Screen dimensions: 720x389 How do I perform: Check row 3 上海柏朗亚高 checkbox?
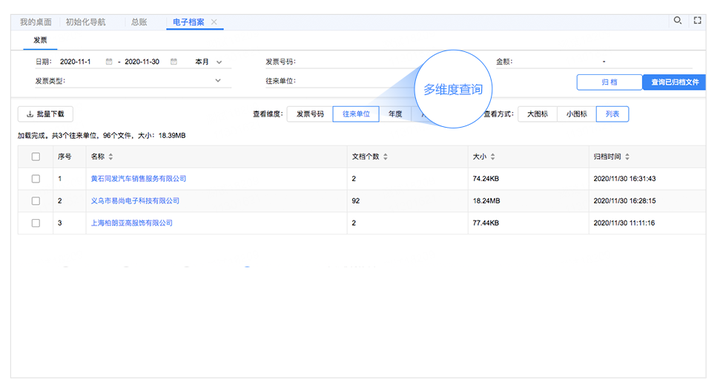35,223
